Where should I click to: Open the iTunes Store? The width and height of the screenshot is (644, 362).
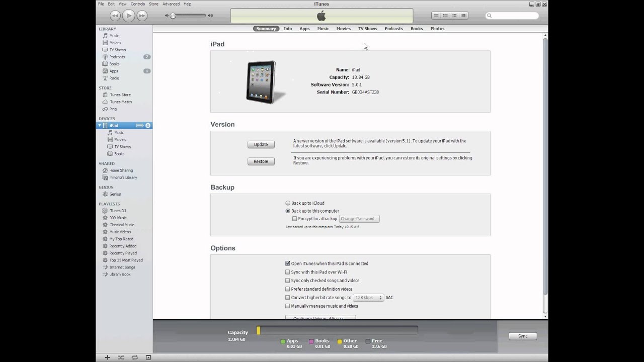coord(120,95)
